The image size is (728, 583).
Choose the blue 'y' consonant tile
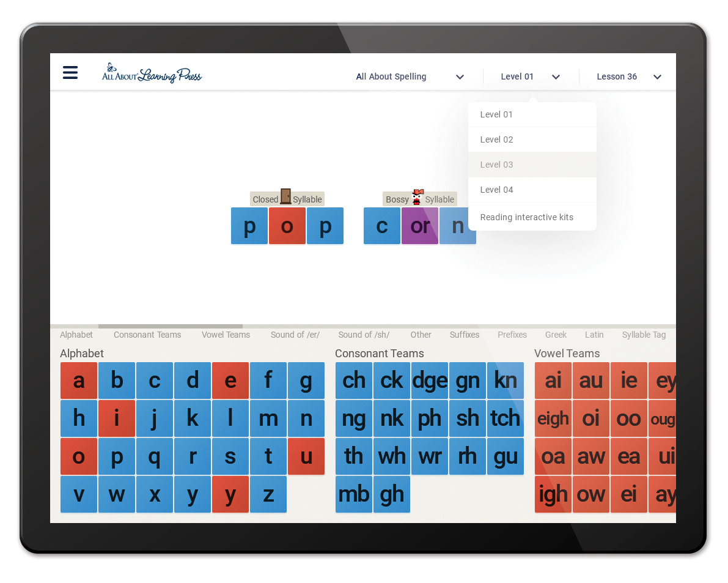point(192,494)
